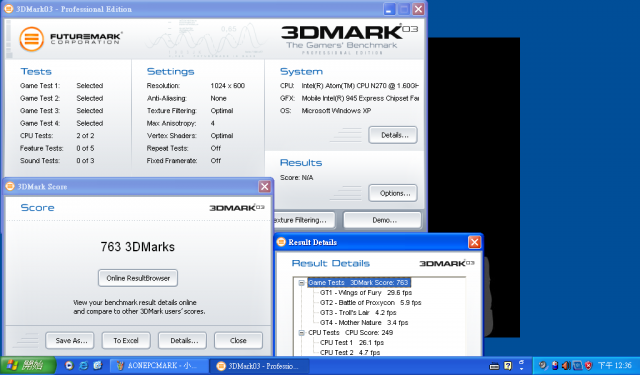The width and height of the screenshot is (640, 375).
Task: Collapse the CPU Tests tree node
Action: pyautogui.click(x=301, y=333)
